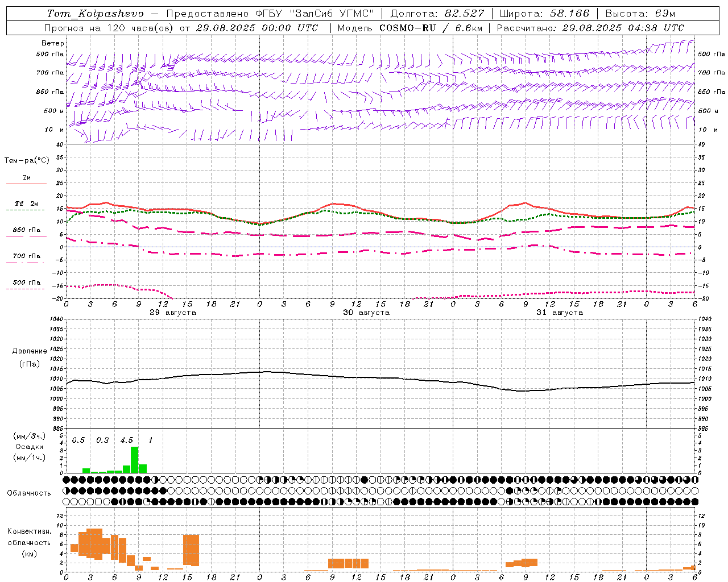This screenshot has width=728, height=582.
Task: Click the "Рассчитано: 29.08.2025 04:38 UTC" timestamp
Action: [590, 28]
